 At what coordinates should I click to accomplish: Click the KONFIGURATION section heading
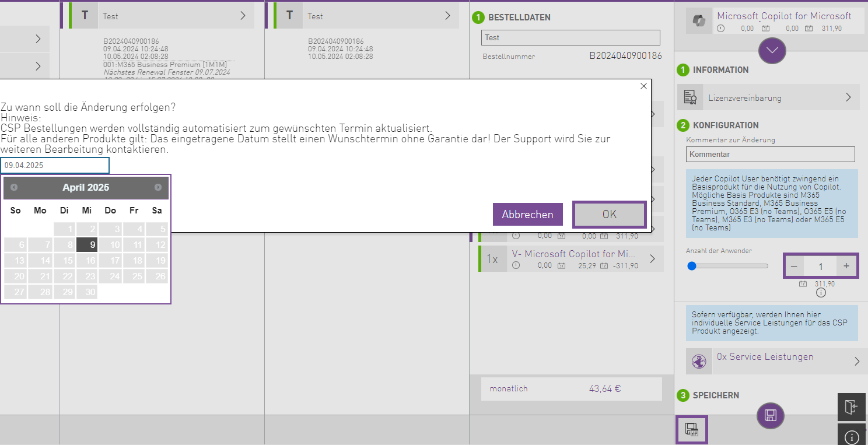[726, 125]
